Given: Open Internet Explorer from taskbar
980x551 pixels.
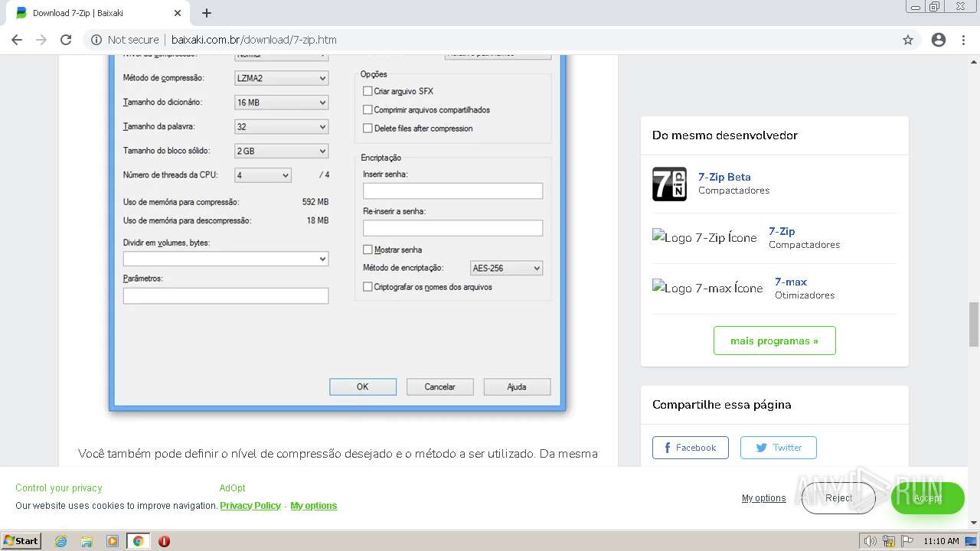Looking at the screenshot, I should pyautogui.click(x=61, y=541).
